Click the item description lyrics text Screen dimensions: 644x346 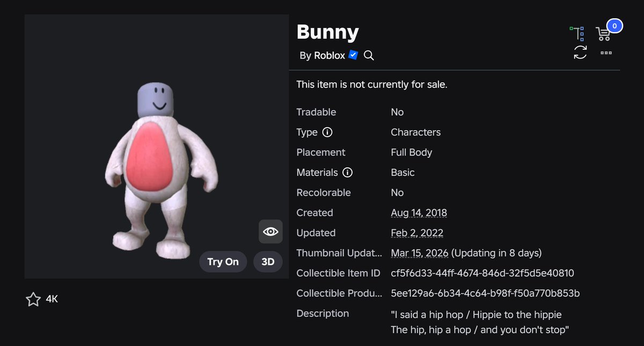480,322
